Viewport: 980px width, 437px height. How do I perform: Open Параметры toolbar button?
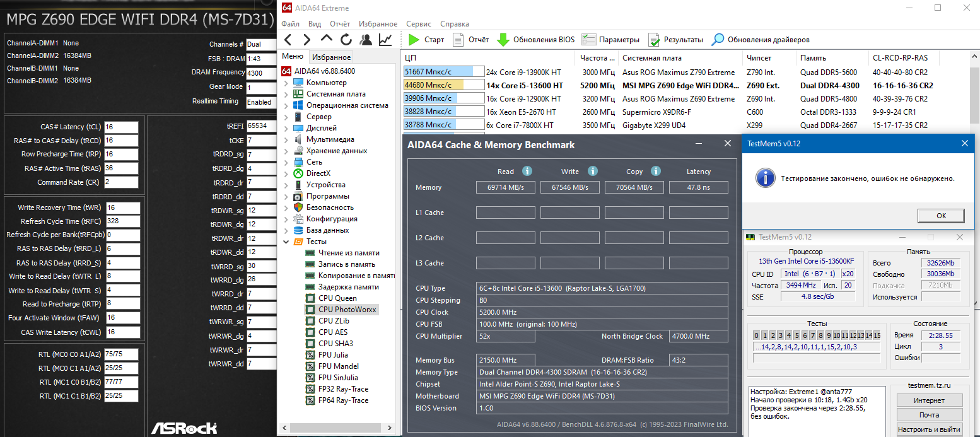pyautogui.click(x=610, y=40)
